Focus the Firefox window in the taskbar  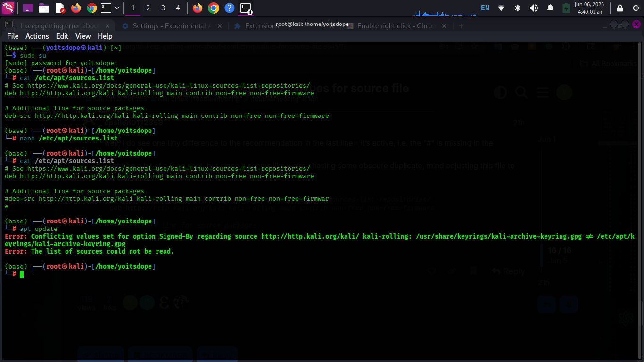pyautogui.click(x=198, y=8)
